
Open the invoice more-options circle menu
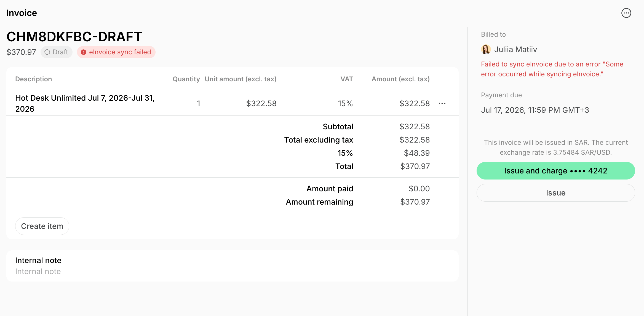click(626, 13)
